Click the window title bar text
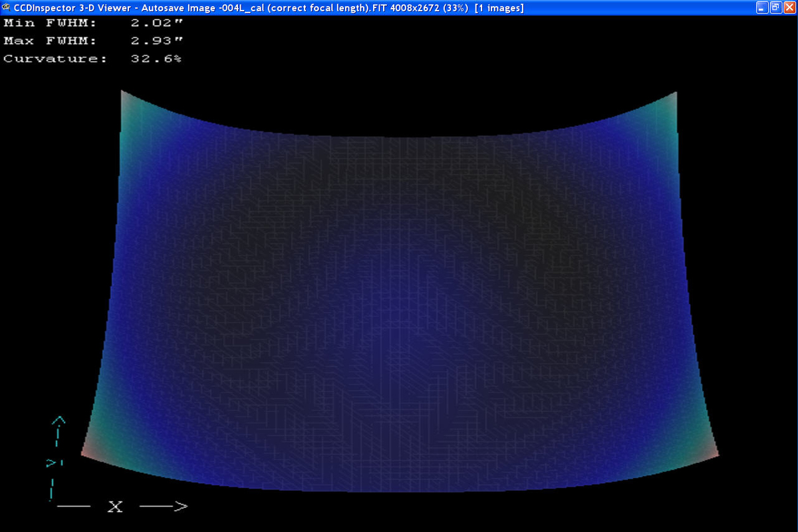The image size is (798, 532). click(266, 7)
